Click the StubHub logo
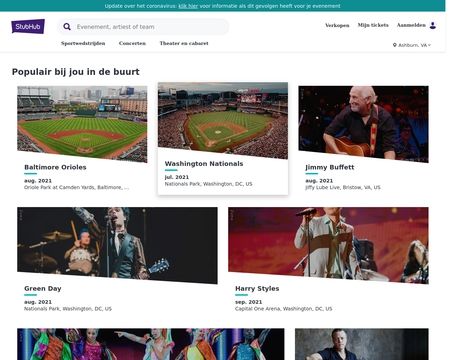 [28, 26]
